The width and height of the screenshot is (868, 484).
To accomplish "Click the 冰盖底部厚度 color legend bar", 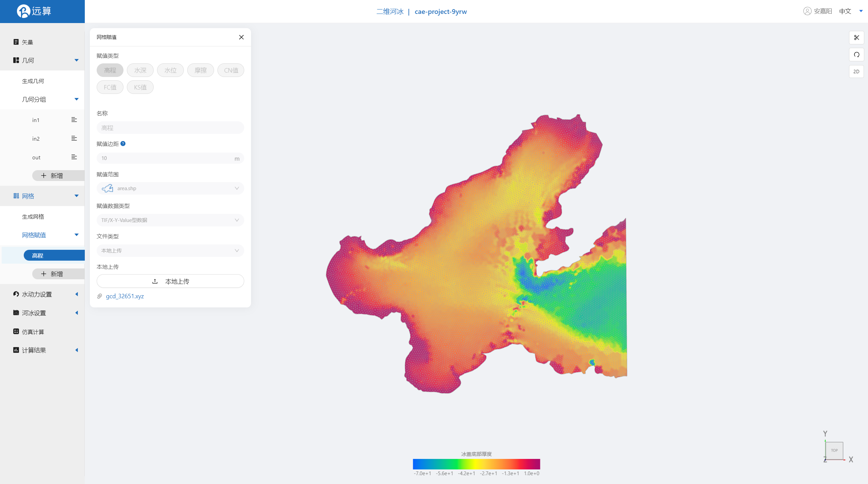I will click(x=476, y=464).
